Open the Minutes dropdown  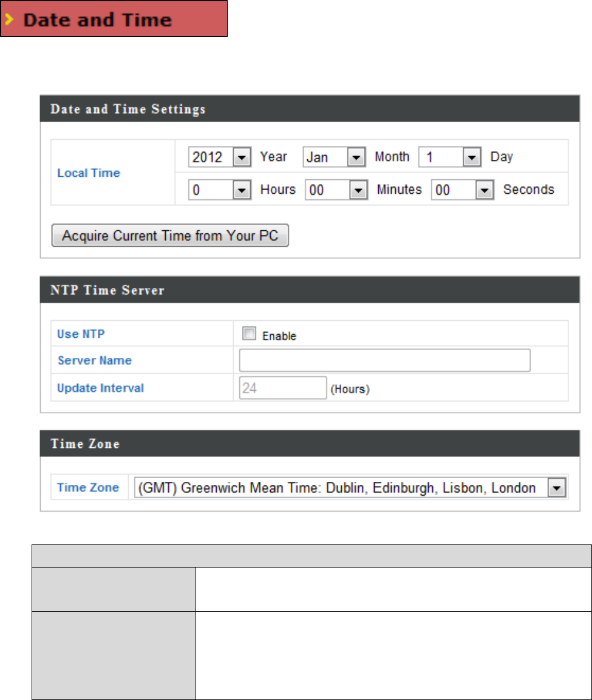[336, 190]
